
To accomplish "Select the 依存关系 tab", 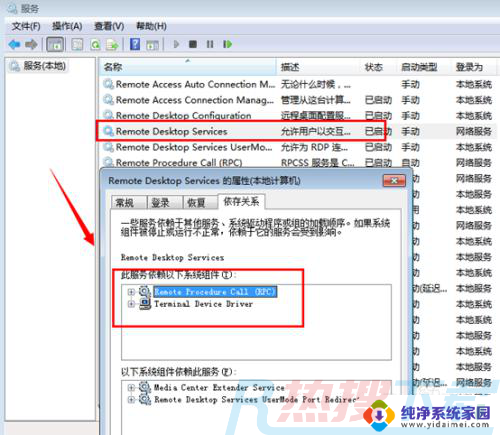I will [241, 201].
